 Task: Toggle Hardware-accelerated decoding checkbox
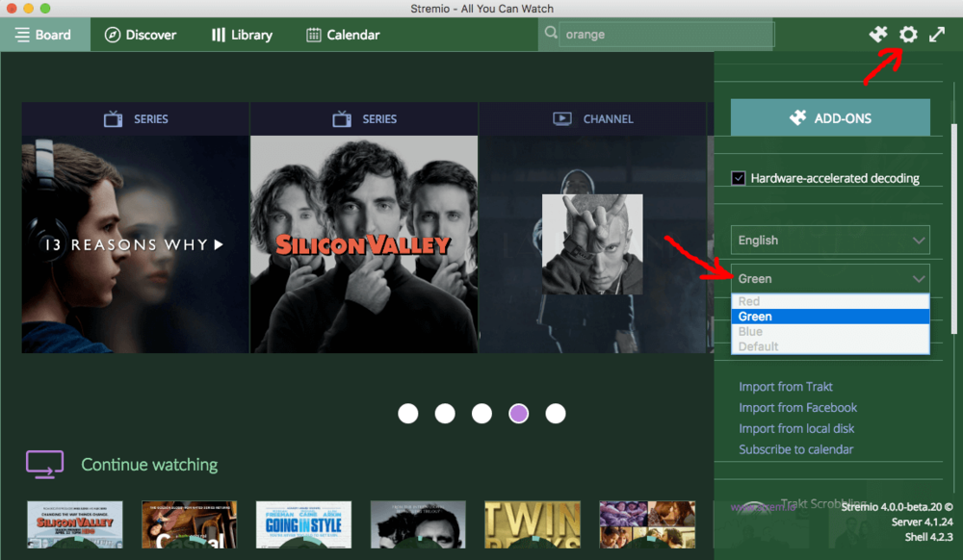tap(739, 179)
